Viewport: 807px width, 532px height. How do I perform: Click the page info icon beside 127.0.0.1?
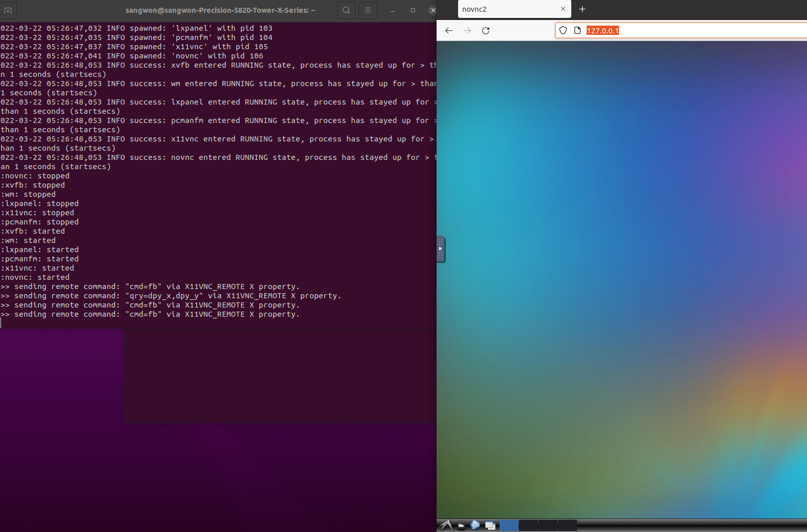point(577,31)
